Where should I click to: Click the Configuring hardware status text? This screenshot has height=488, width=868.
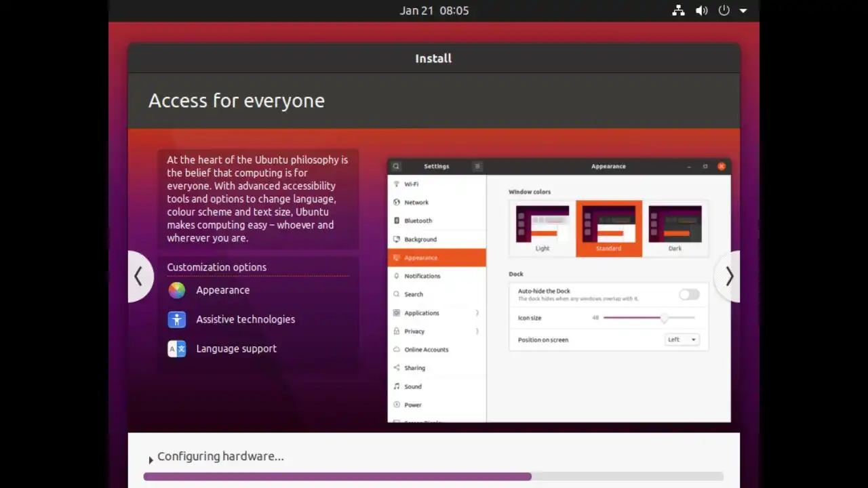[220, 456]
